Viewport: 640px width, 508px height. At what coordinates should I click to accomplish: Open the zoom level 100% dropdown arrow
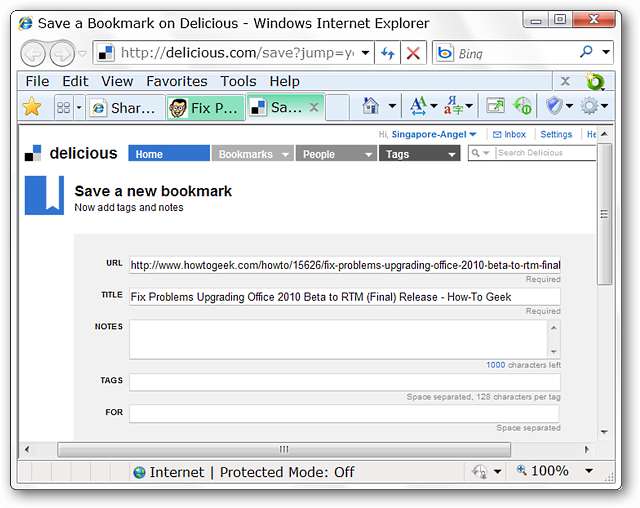point(589,471)
